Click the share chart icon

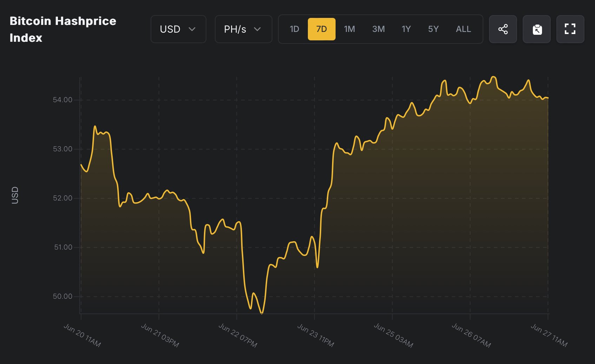(x=503, y=29)
